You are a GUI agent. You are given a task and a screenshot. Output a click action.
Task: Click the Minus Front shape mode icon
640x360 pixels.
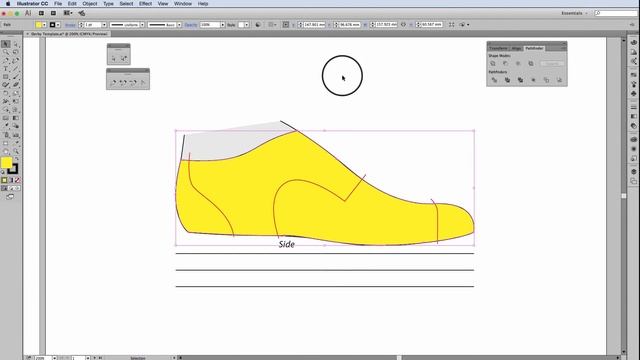coord(506,64)
